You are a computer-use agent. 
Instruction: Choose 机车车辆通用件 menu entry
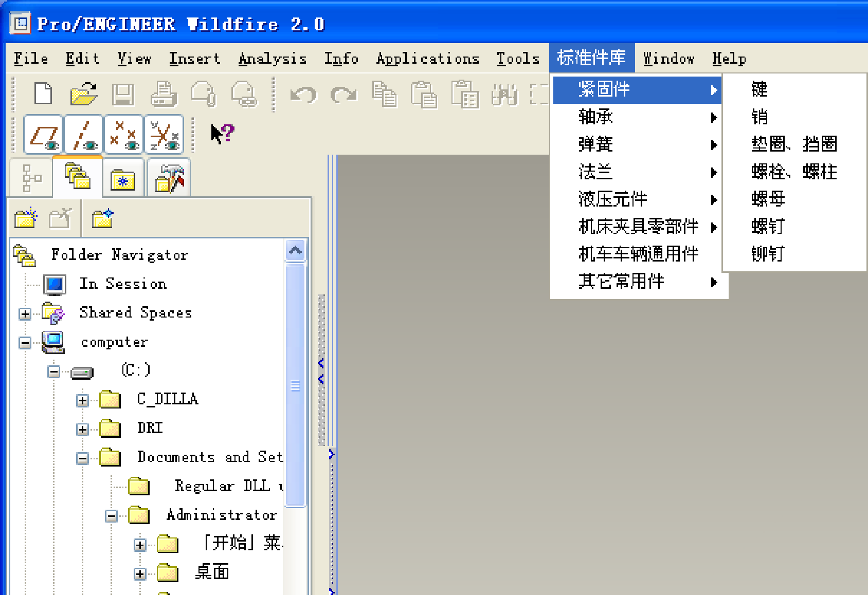coord(638,254)
